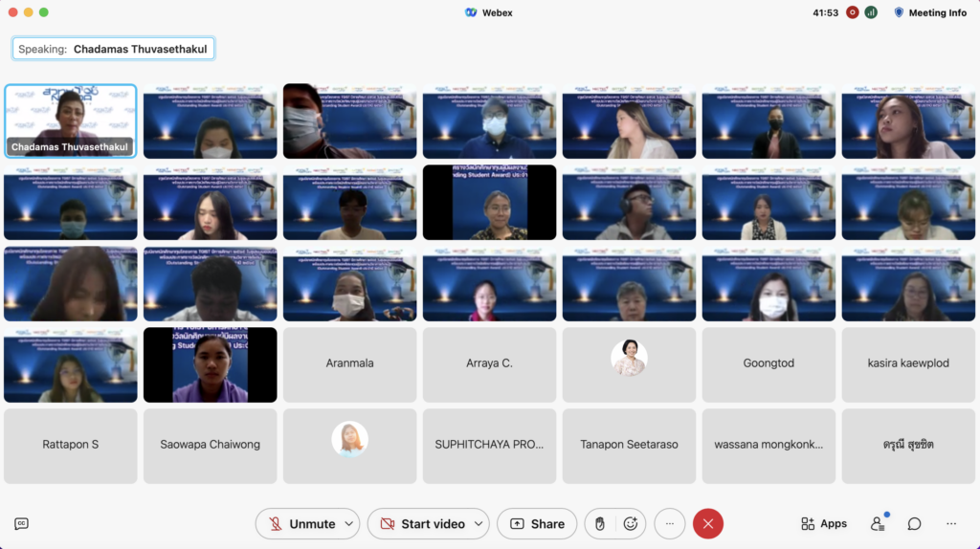Start video with the camera button
This screenshot has height=549, width=980.
[421, 524]
